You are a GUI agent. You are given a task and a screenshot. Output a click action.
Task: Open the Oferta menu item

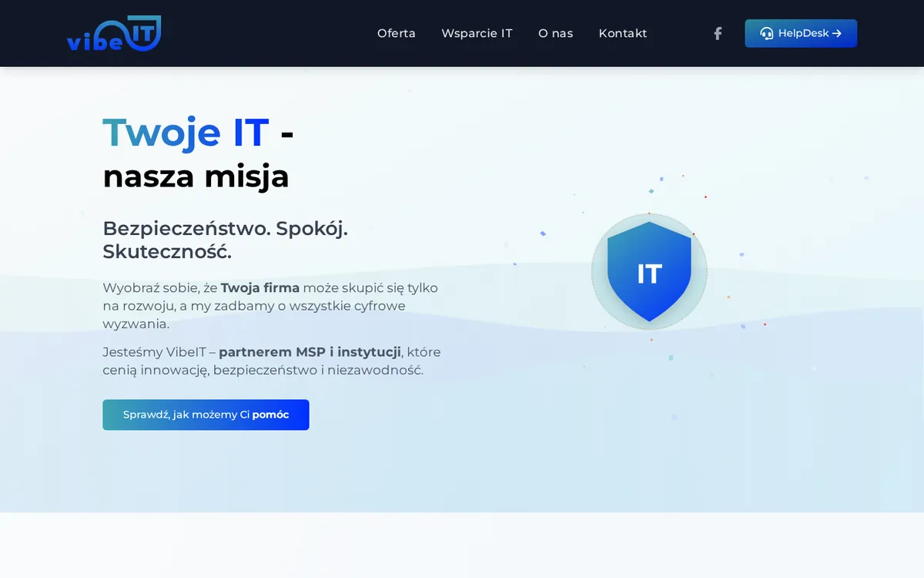tap(397, 33)
